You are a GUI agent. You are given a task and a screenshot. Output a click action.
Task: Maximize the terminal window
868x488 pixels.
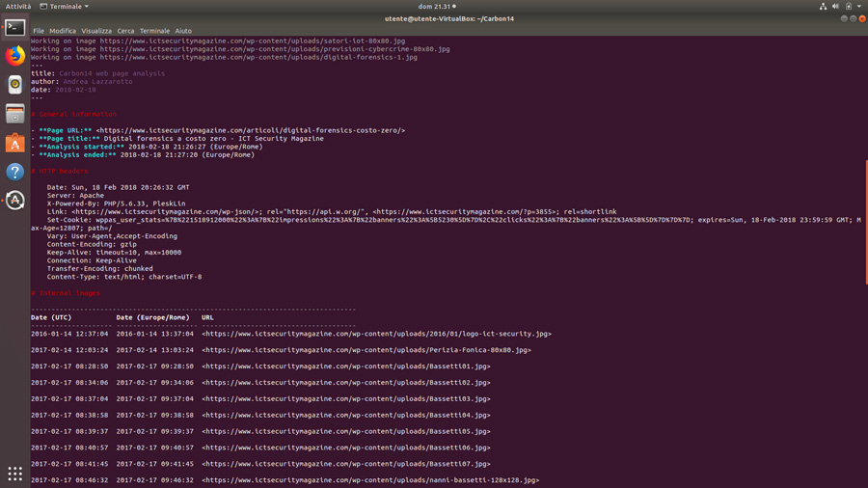854,19
